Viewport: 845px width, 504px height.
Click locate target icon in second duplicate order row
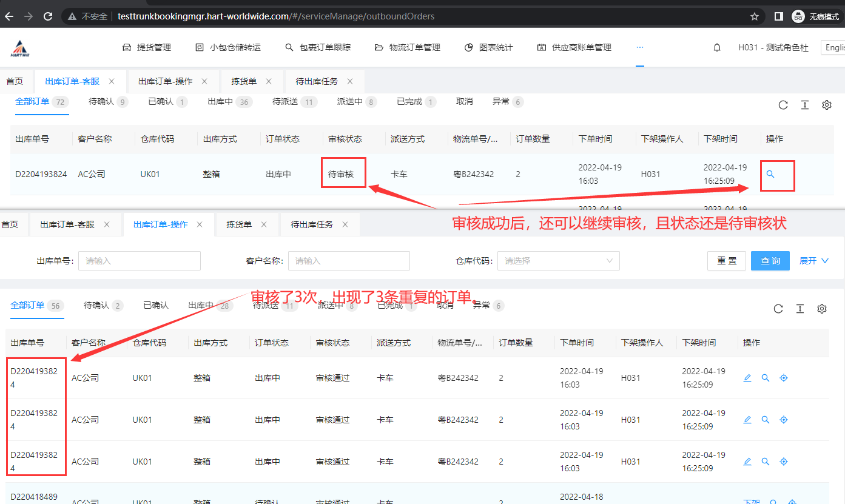tap(784, 420)
